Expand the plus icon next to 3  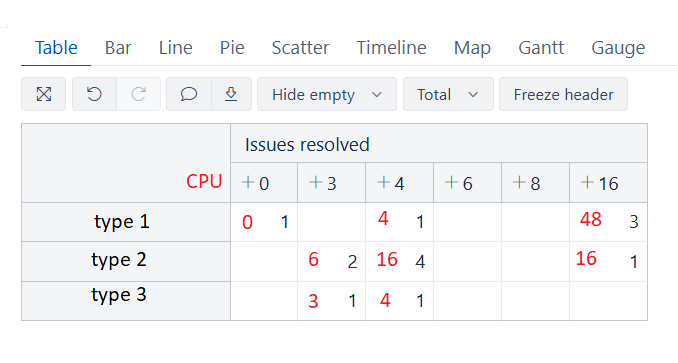point(316,182)
